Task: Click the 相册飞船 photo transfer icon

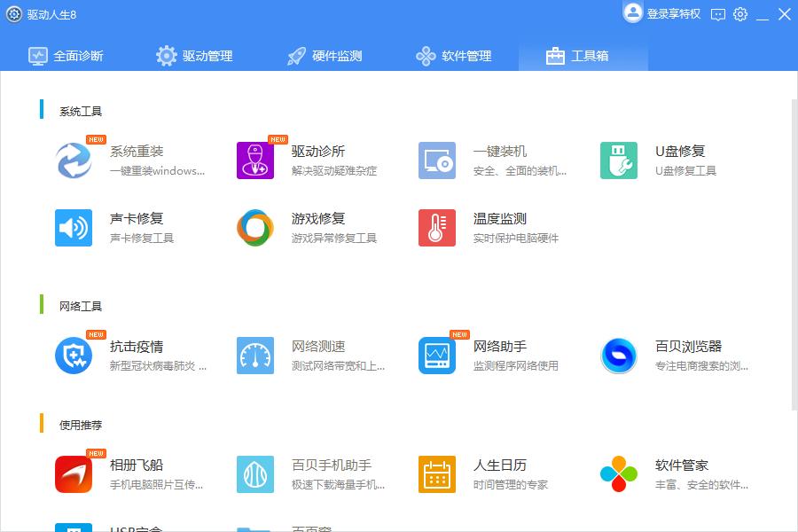Action: pos(74,474)
